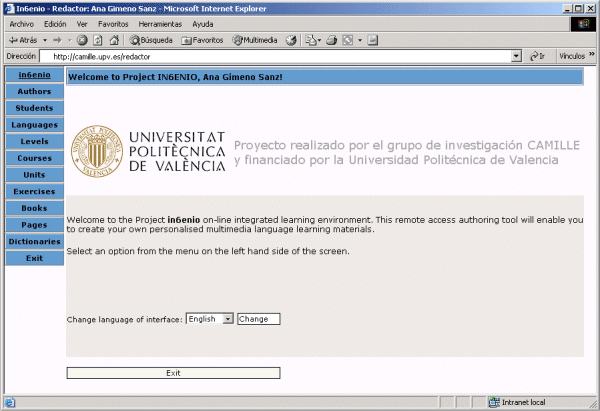Screen dimensions: 600x411
Task: Click the Atrás back button
Action: (x=23, y=40)
